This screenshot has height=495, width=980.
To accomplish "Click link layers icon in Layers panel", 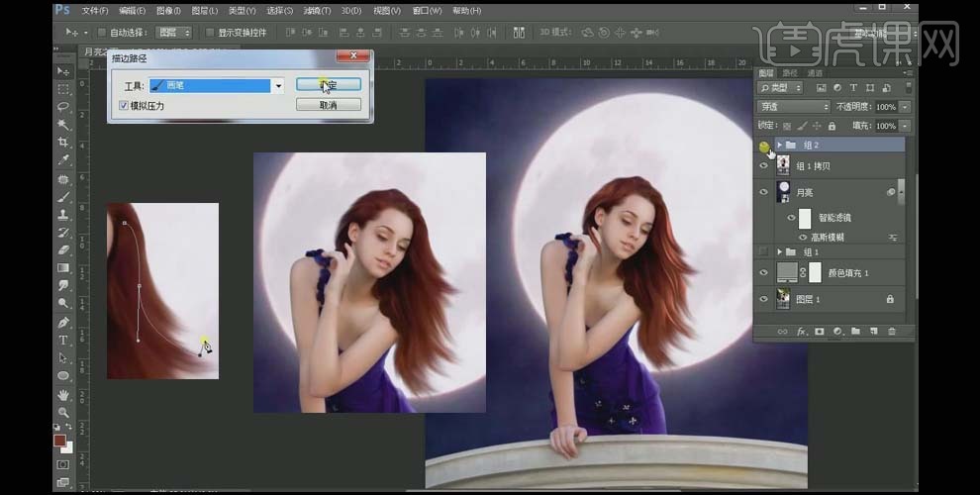I will click(x=782, y=332).
